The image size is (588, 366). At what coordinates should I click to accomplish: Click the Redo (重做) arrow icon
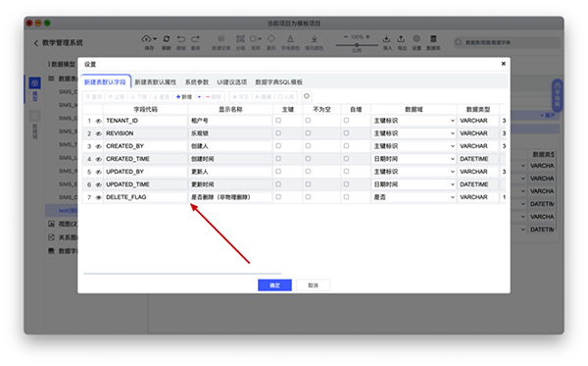195,38
